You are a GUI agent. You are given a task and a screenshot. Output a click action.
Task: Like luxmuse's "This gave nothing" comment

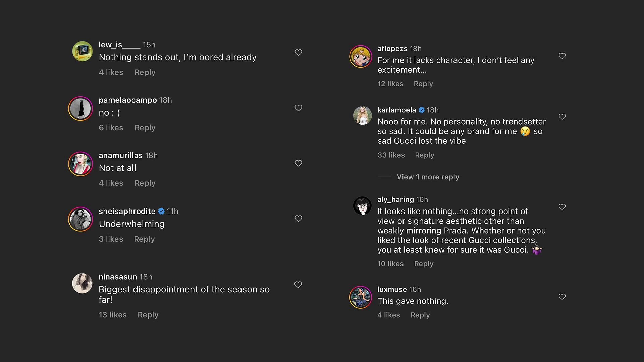click(x=562, y=296)
